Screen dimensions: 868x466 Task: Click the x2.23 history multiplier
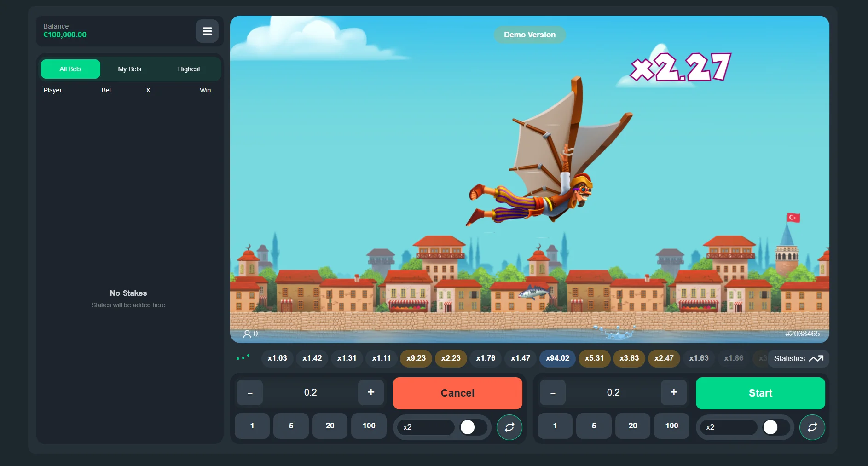point(451,358)
